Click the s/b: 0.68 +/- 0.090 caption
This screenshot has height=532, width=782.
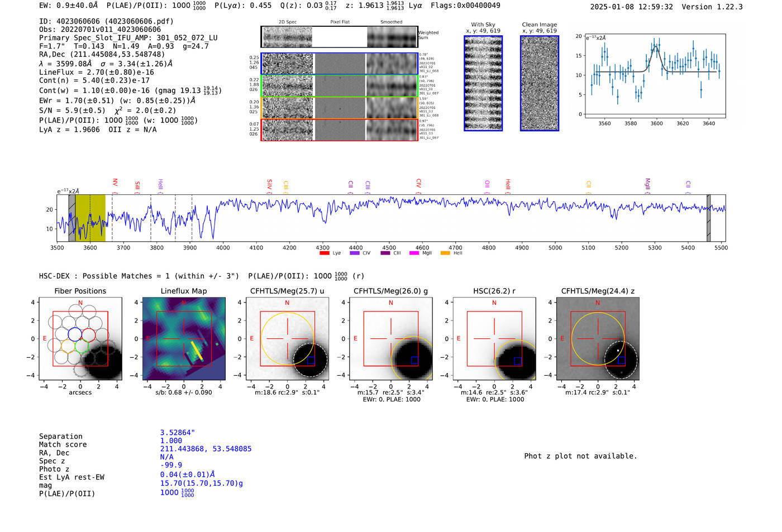184,392
